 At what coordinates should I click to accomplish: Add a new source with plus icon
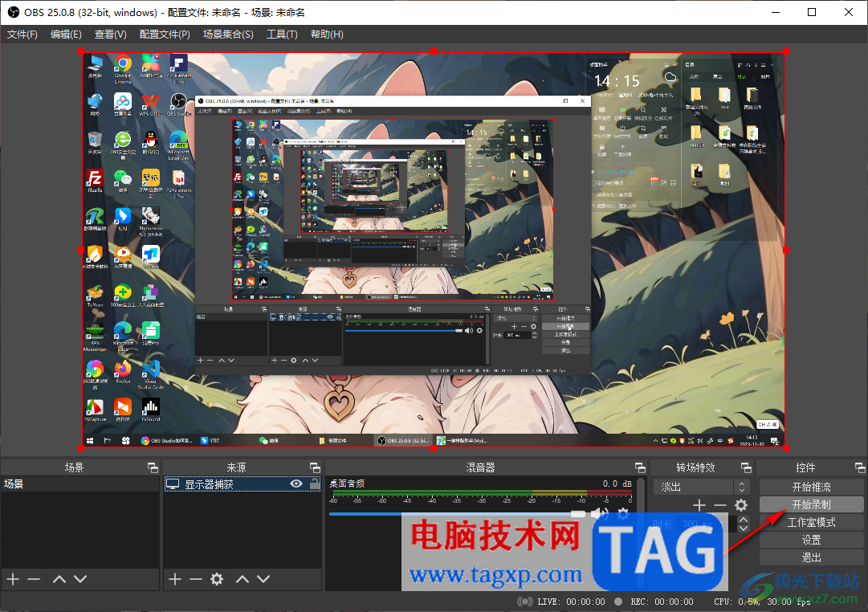[175, 579]
